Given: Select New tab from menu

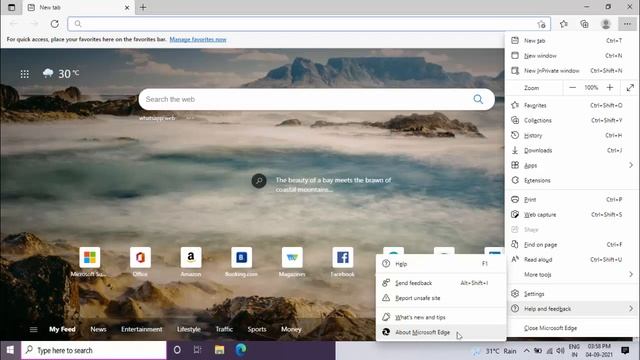Looking at the screenshot, I should (x=572, y=41).
